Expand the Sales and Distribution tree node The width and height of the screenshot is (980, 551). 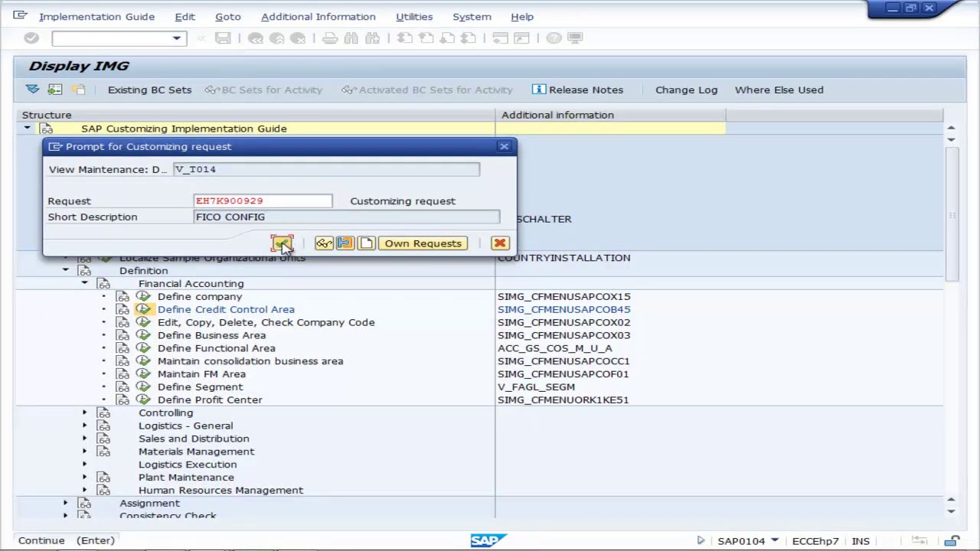[84, 439]
